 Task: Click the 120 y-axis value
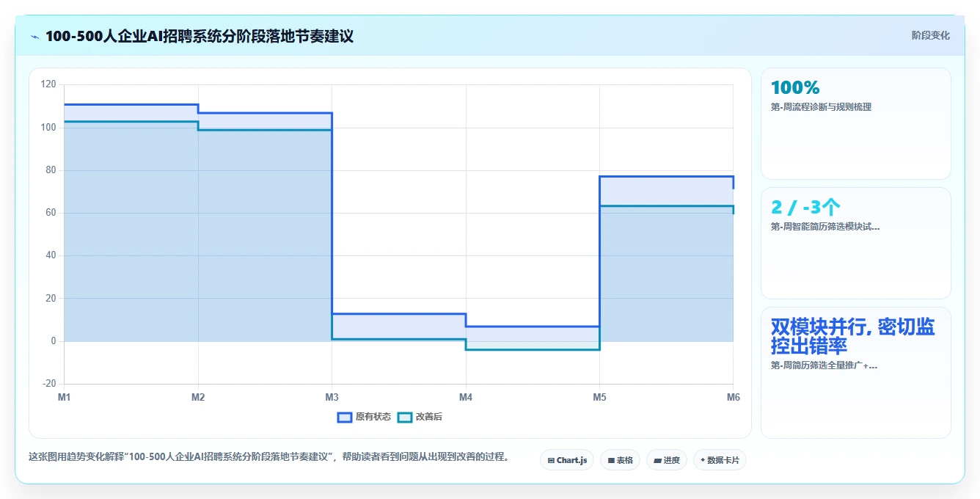(x=48, y=84)
